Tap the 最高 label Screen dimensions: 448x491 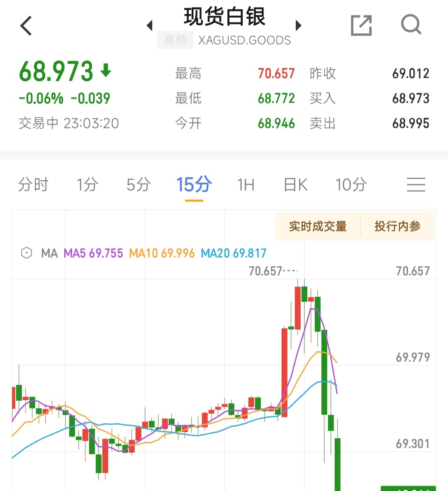(x=188, y=73)
